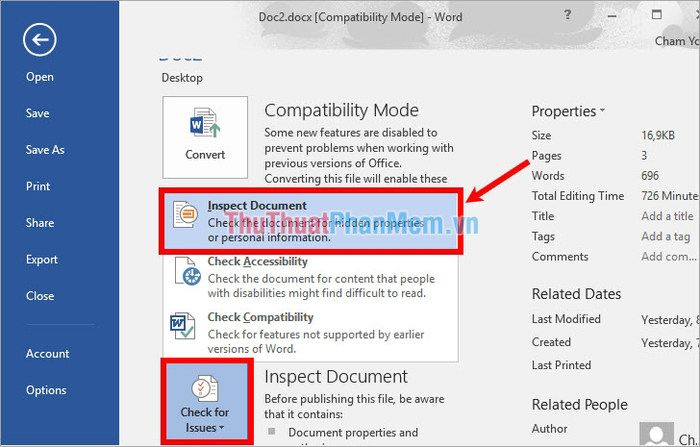The image size is (700, 447).
Task: Click the Related Dates heading
Action: pos(576,294)
